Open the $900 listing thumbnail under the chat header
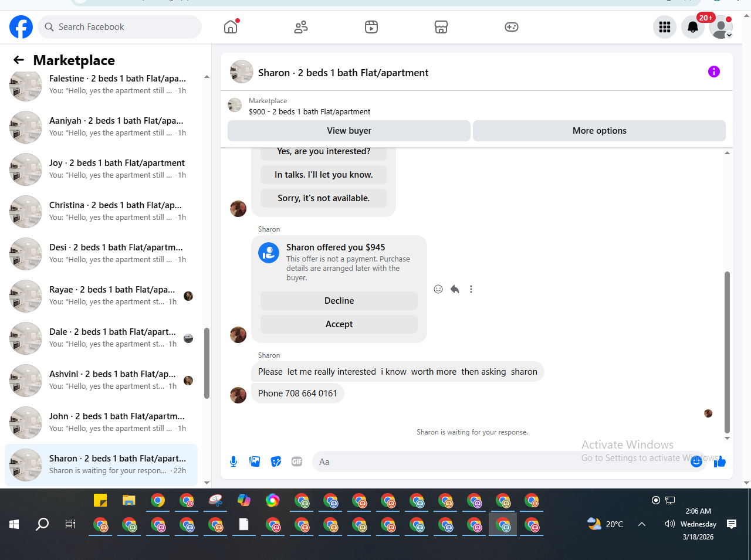The width and height of the screenshot is (751, 560). coord(235,106)
